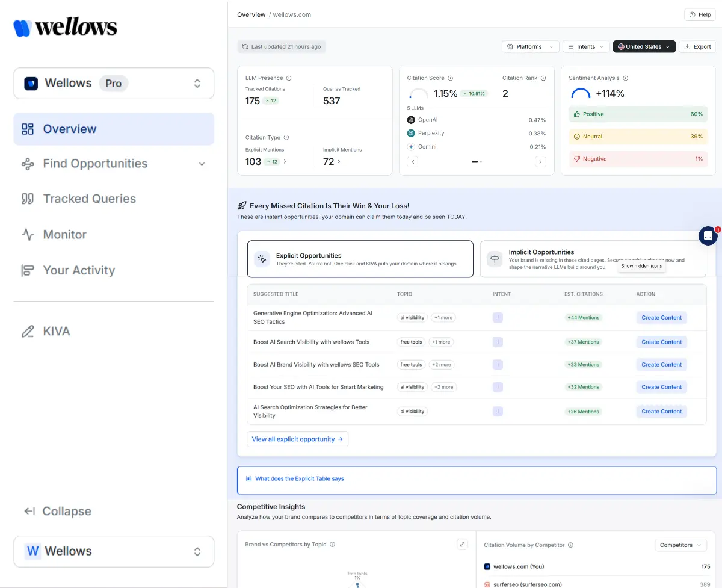The width and height of the screenshot is (722, 588).
Task: Open the Wellows account selector at bottom
Action: click(x=114, y=551)
